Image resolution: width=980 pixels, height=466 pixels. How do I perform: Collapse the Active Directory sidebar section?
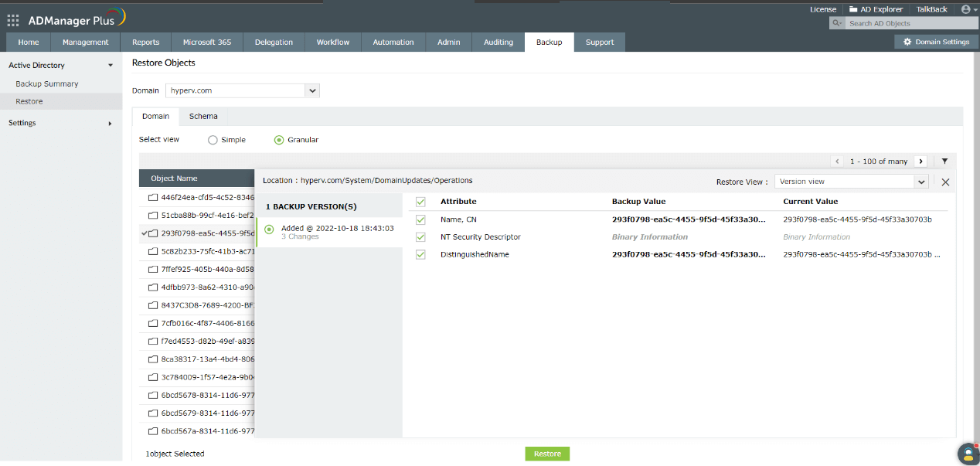pyautogui.click(x=111, y=66)
